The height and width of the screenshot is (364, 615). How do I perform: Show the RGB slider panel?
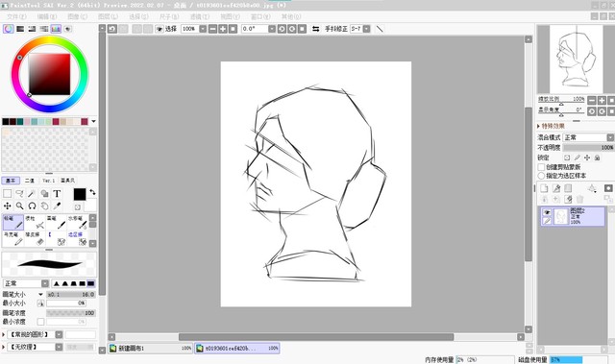(20, 29)
